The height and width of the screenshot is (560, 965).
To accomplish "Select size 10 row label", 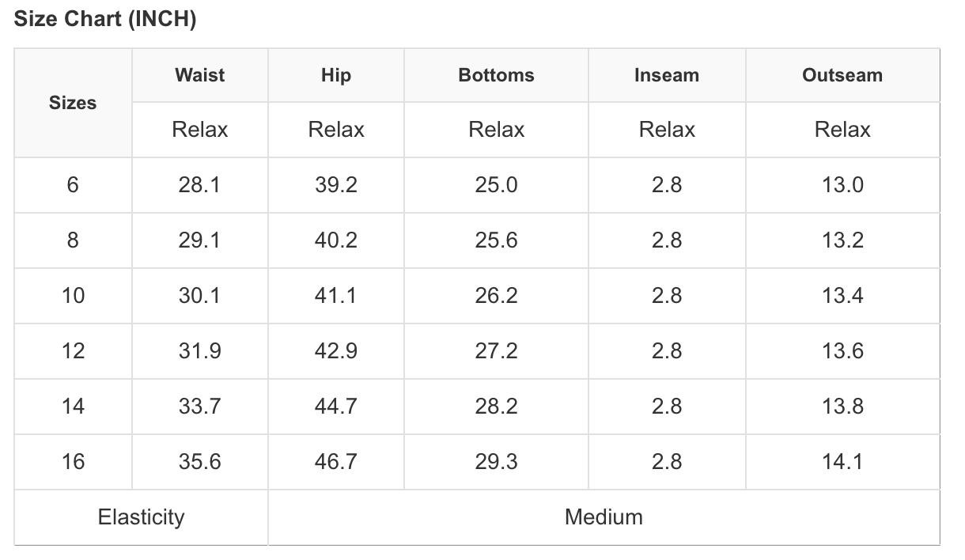I will (73, 296).
